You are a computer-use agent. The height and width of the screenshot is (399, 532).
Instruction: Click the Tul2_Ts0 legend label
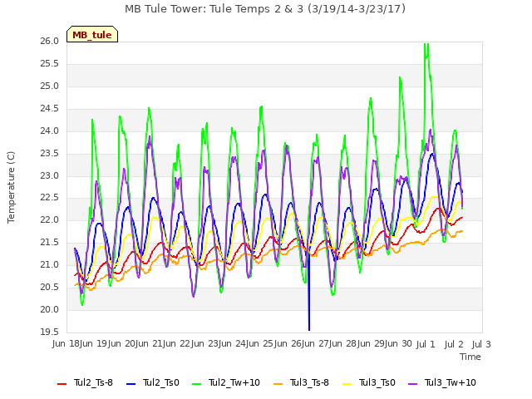click(160, 382)
